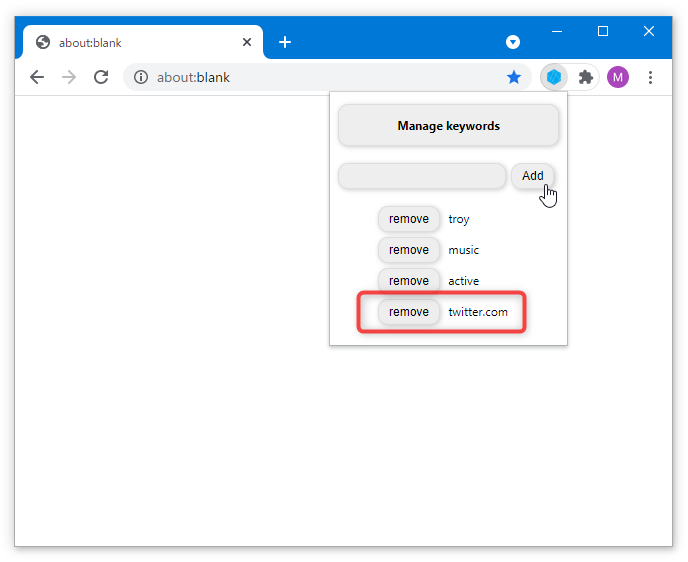Open the Extensions puzzle piece menu

pyautogui.click(x=586, y=77)
